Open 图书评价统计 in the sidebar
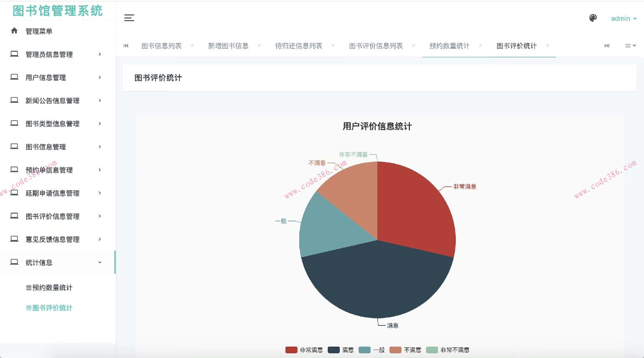Image resolution: width=644 pixels, height=358 pixels. pos(51,308)
